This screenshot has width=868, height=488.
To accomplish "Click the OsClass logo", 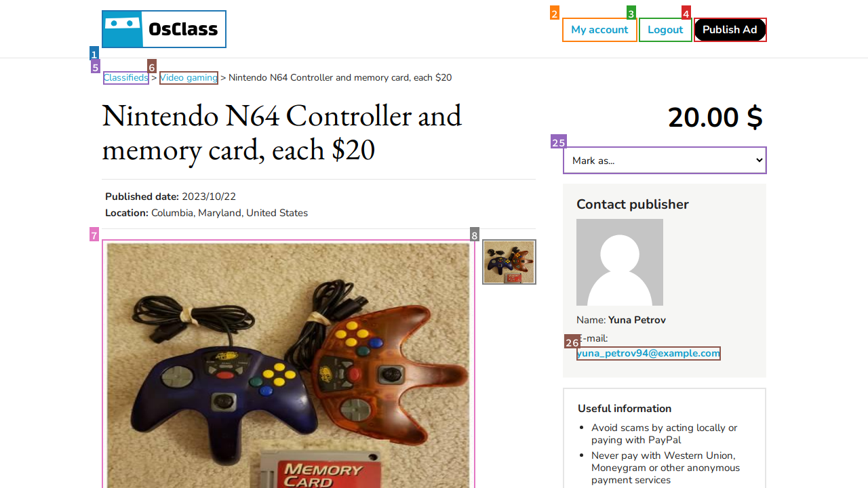I will tap(164, 29).
